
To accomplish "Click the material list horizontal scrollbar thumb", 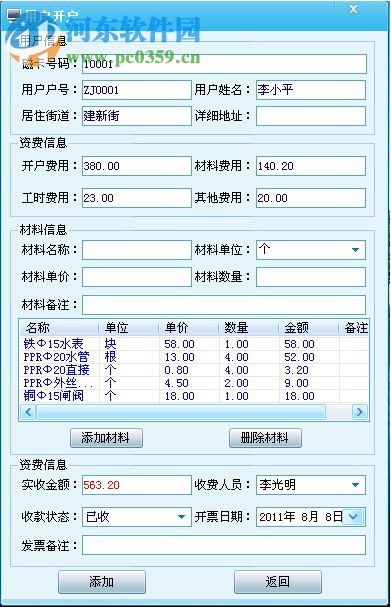I will click(181, 412).
